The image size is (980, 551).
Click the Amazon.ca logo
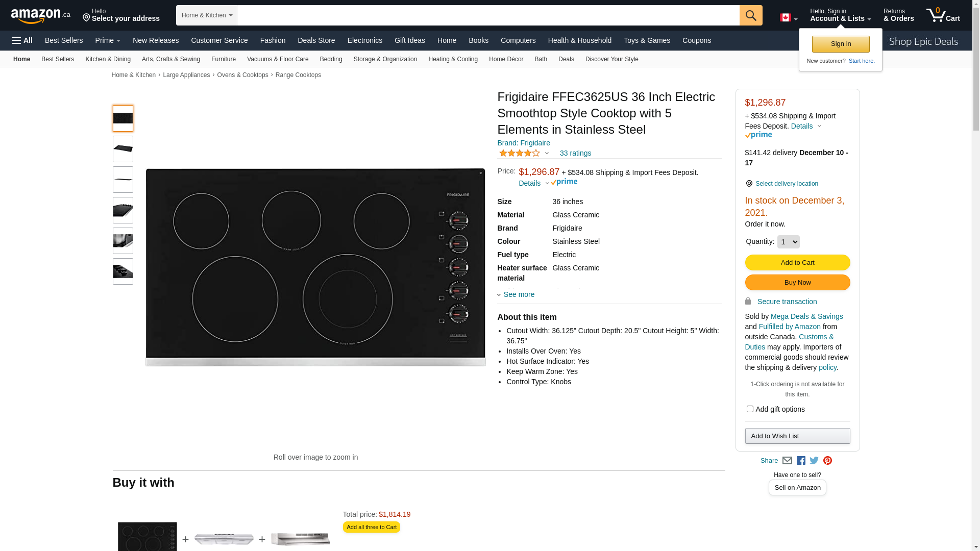click(x=40, y=16)
